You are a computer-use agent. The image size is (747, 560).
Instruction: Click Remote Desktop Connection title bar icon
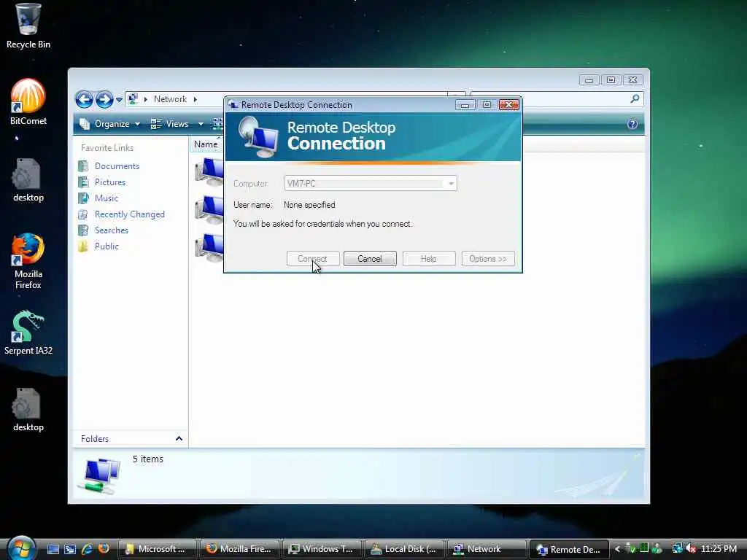click(x=233, y=105)
